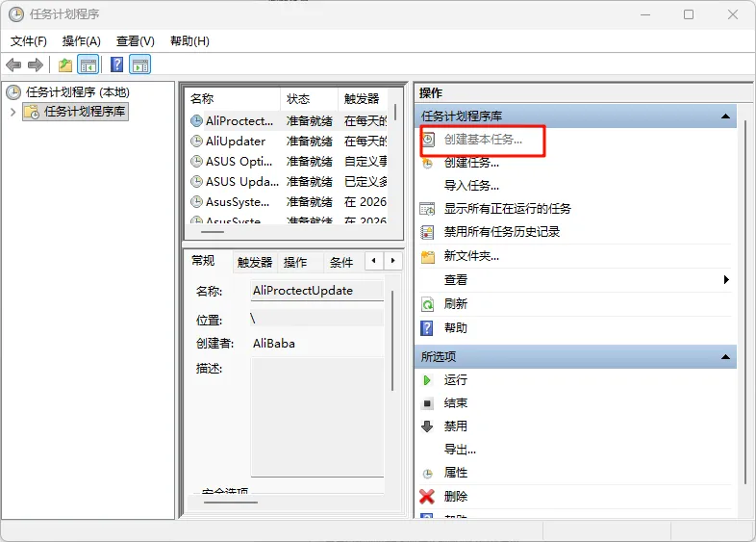Open the 文件(F) menu
The width and height of the screenshot is (756, 542).
click(x=29, y=41)
